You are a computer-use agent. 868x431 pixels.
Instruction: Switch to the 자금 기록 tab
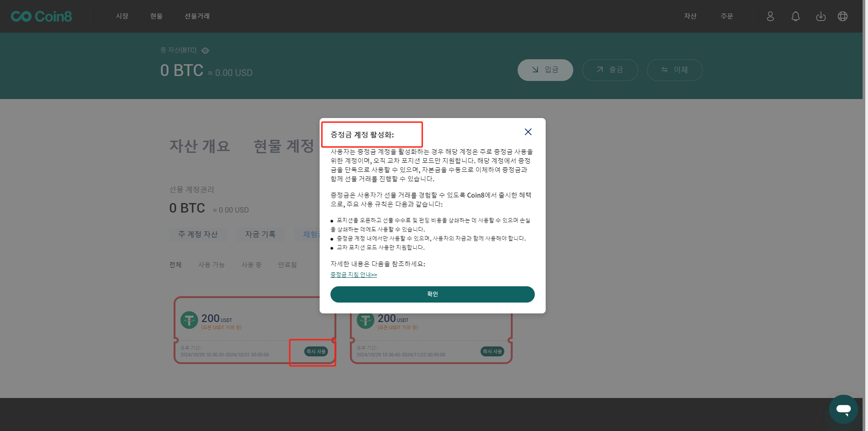coord(260,234)
